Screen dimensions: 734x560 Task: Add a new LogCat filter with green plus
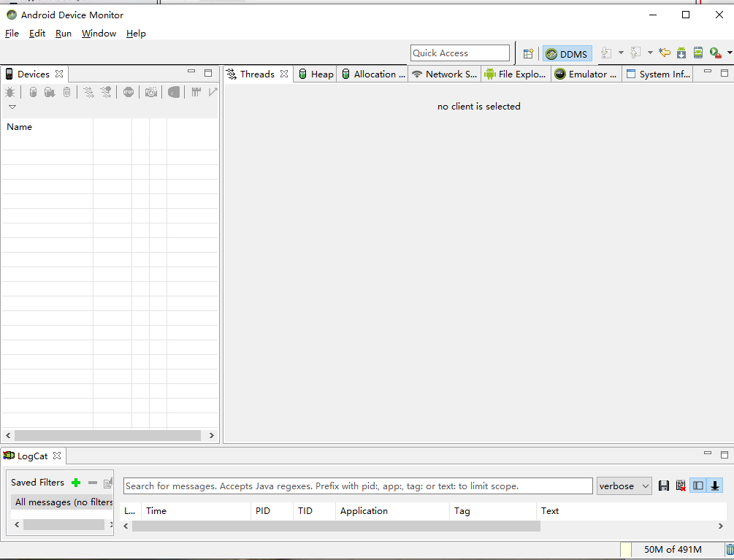click(x=76, y=483)
